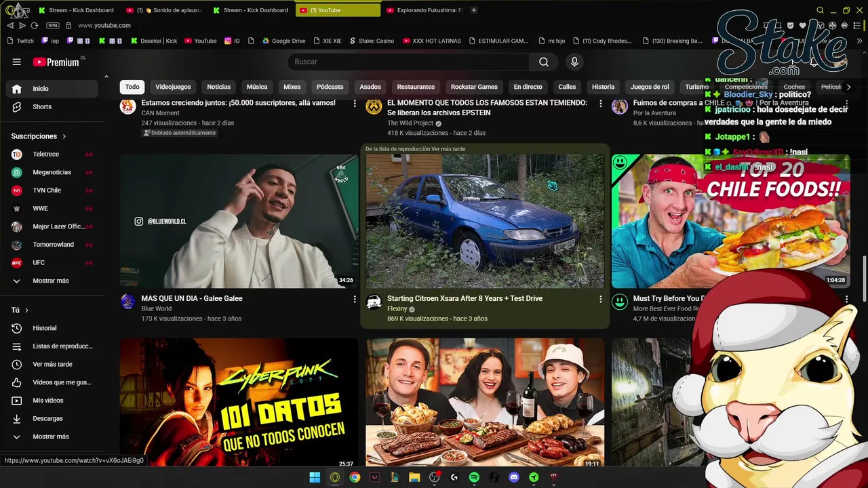Click the page vertical scrollbar thumb

point(863,279)
